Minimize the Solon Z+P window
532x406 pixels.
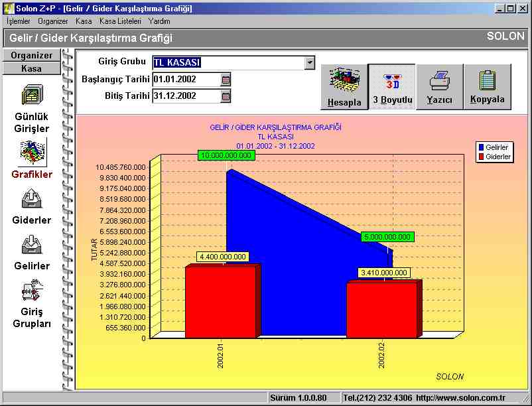[499, 9]
